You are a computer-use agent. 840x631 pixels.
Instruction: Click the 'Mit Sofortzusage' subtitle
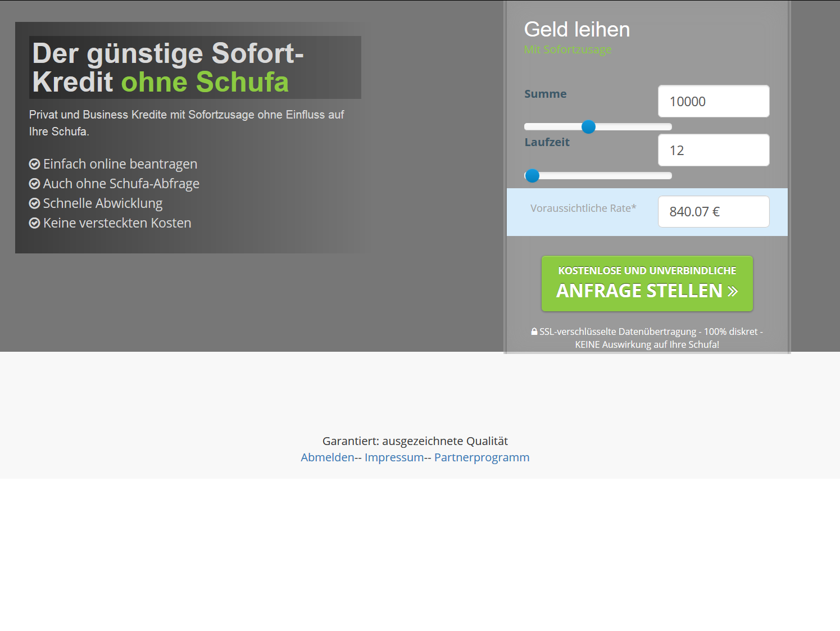(x=567, y=49)
